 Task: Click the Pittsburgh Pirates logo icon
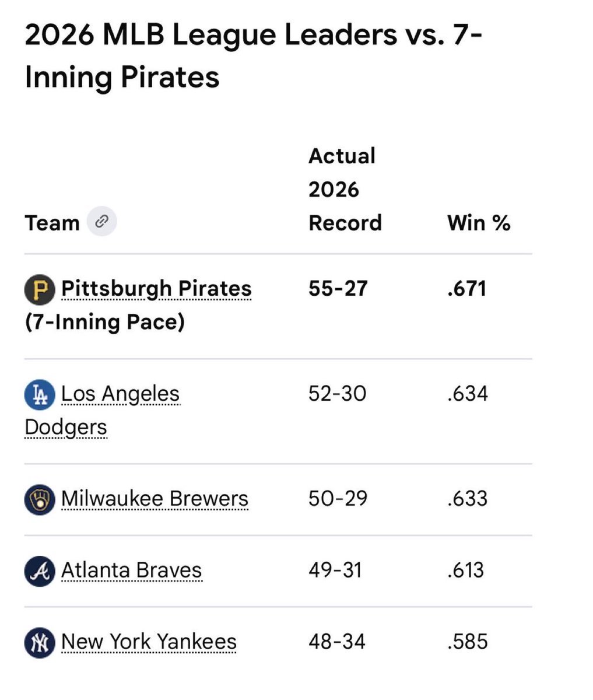(x=40, y=289)
